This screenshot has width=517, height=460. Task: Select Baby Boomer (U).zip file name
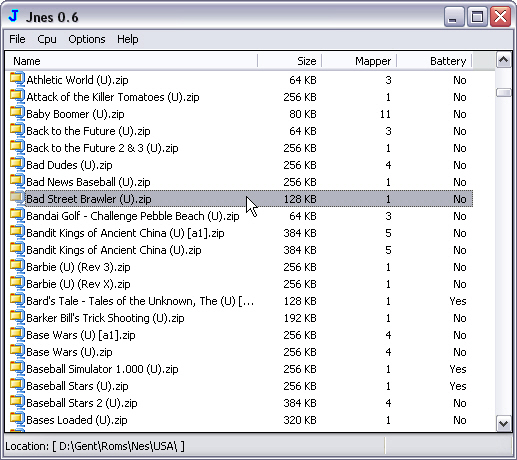pyautogui.click(x=75, y=114)
